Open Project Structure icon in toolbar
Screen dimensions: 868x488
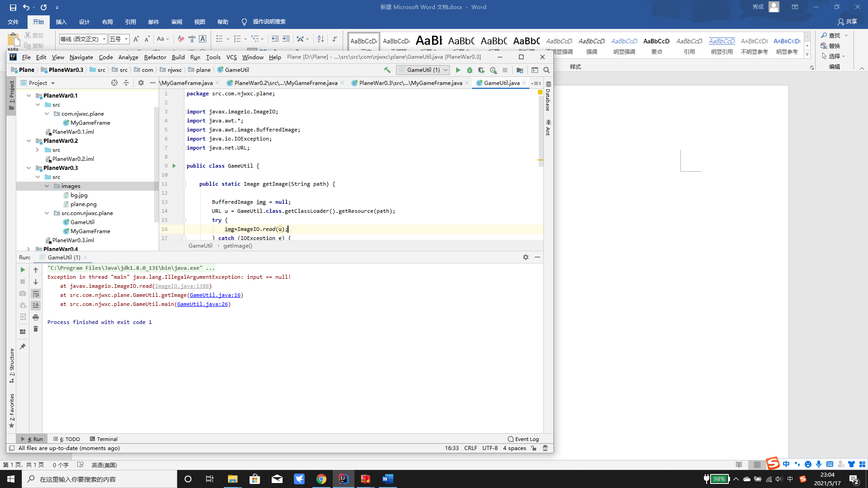tap(519, 70)
